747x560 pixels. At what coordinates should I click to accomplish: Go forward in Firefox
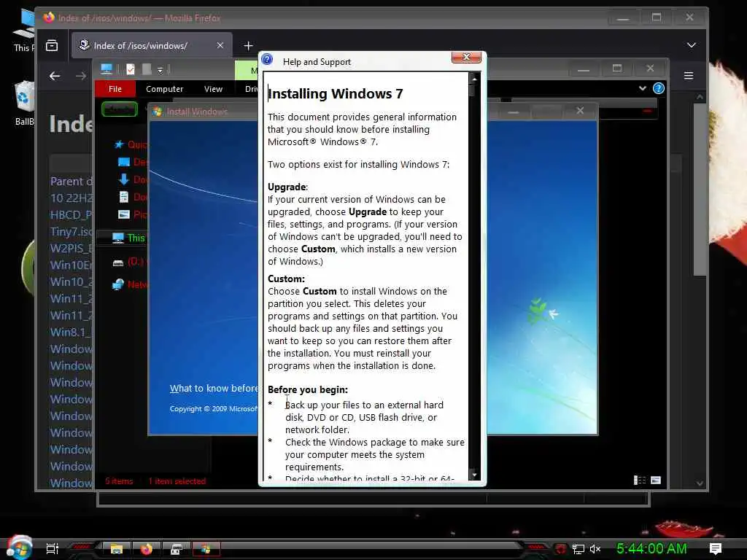tap(81, 76)
